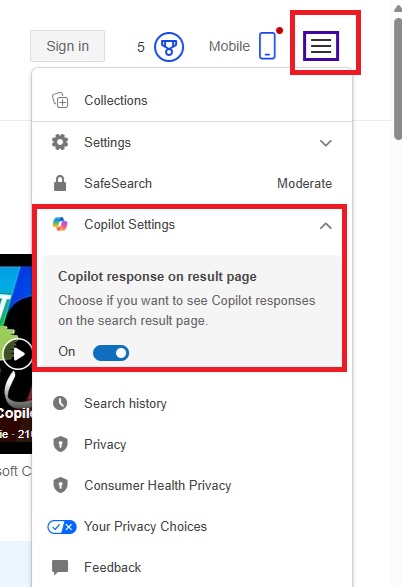Click the Settings label text
Viewport: 402px width, 587px height.
(107, 142)
